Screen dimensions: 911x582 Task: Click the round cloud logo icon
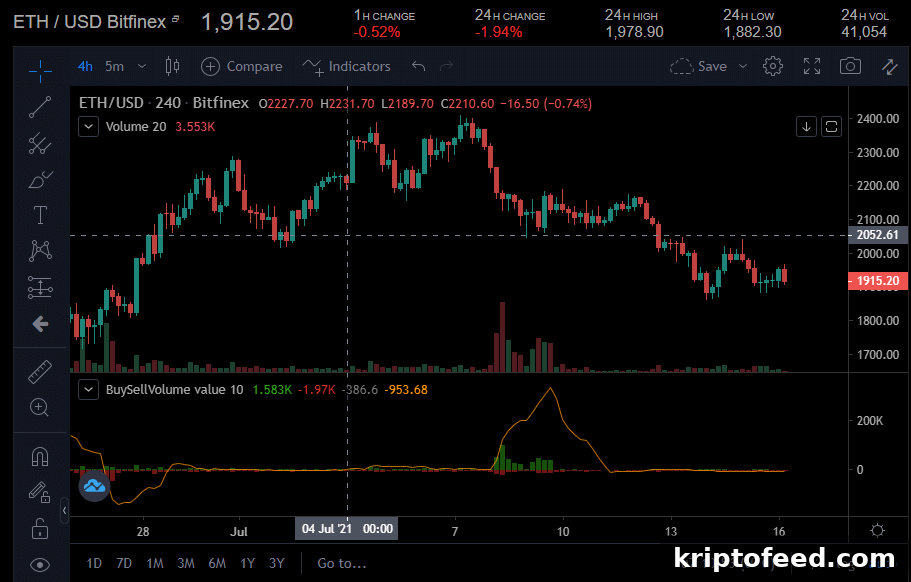click(94, 486)
